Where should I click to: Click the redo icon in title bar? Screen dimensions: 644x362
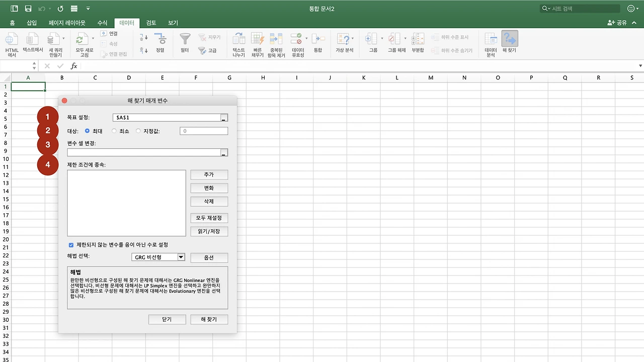tap(60, 9)
